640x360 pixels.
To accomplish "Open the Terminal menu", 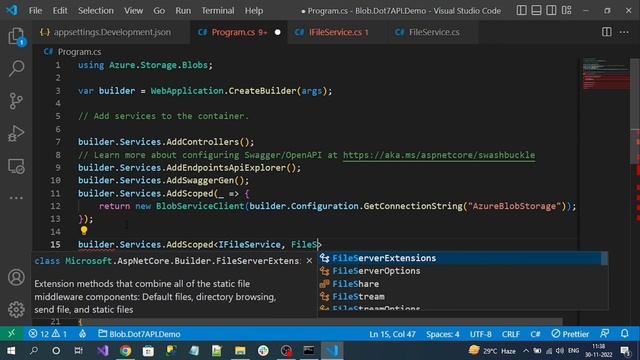I will point(218,11).
